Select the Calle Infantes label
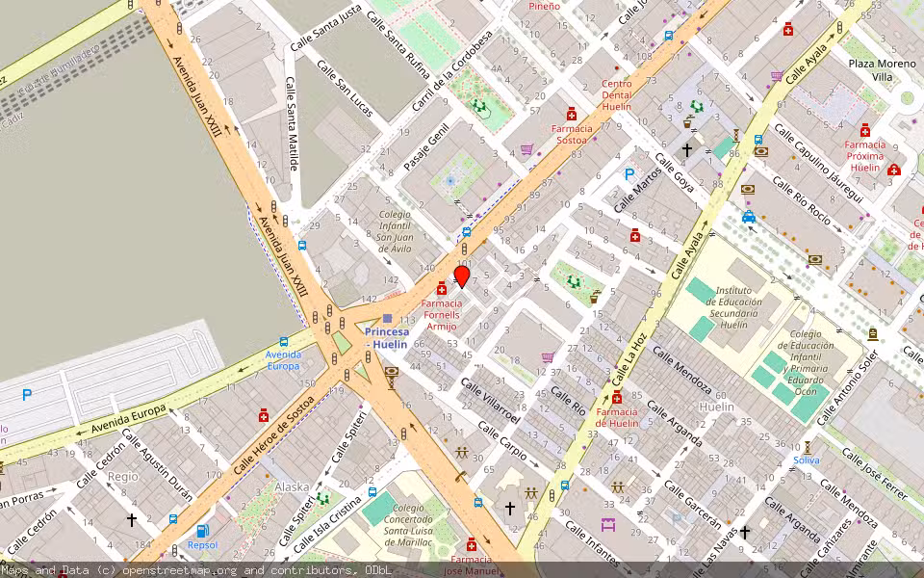Viewport: 924px width, 578px height. pyautogui.click(x=592, y=543)
